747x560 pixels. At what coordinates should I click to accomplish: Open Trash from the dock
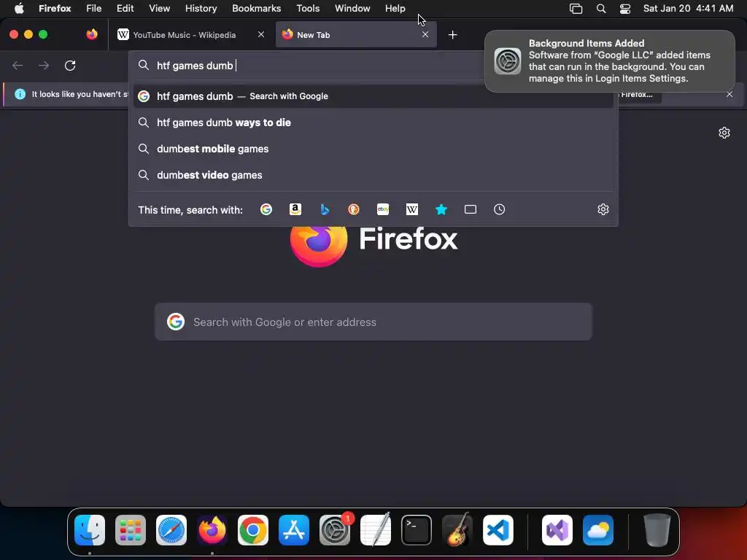(657, 530)
